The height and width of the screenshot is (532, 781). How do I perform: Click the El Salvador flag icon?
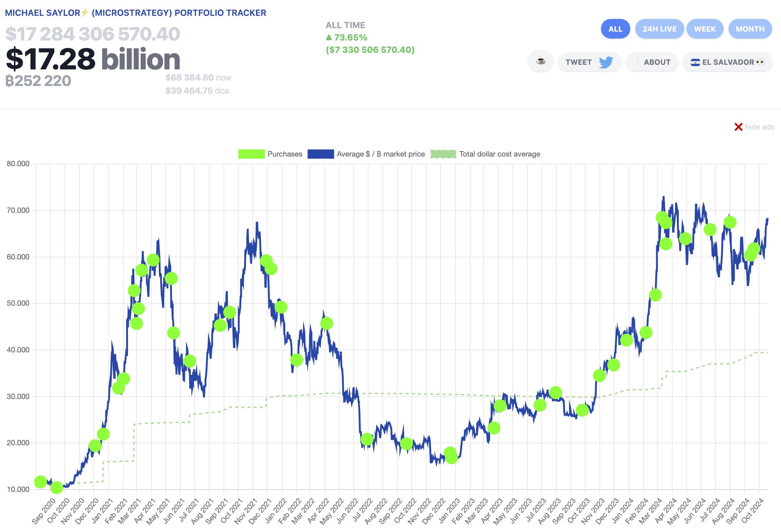coord(695,62)
